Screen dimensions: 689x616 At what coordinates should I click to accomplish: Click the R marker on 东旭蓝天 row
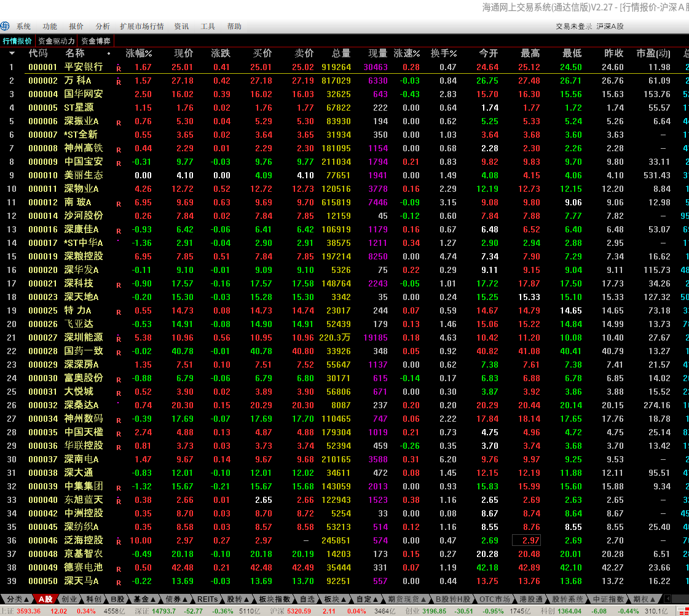[119, 501]
